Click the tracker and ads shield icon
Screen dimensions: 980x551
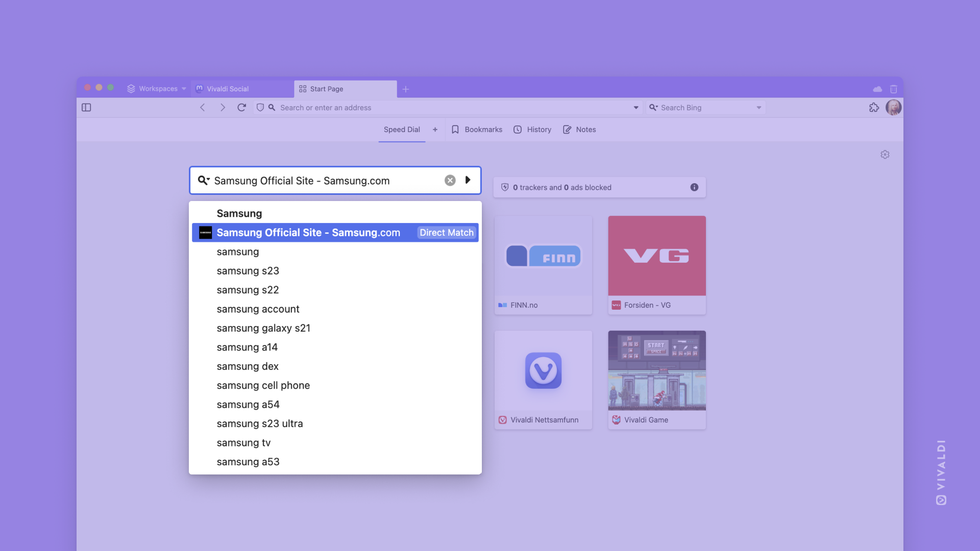pyautogui.click(x=505, y=187)
